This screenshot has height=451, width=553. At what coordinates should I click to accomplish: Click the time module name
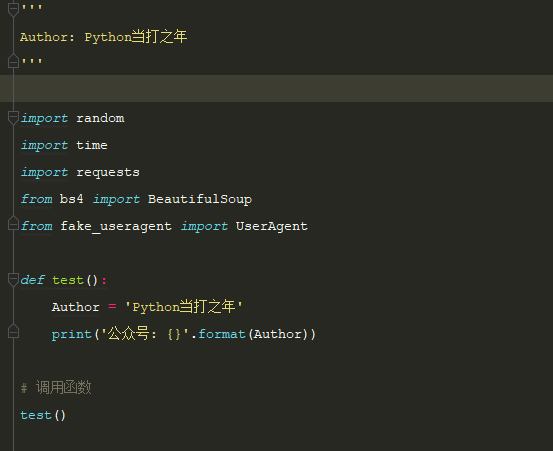92,145
